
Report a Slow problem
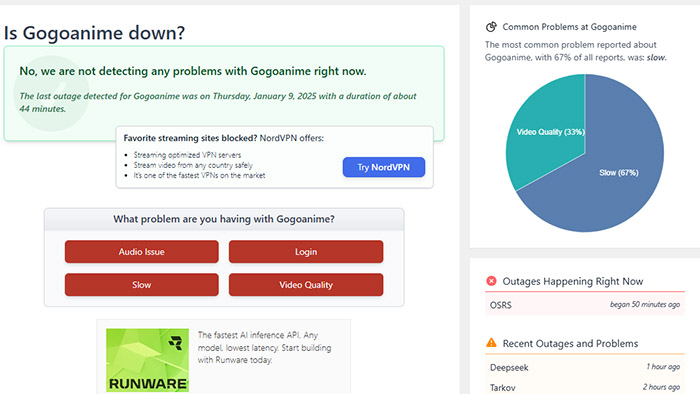click(142, 285)
